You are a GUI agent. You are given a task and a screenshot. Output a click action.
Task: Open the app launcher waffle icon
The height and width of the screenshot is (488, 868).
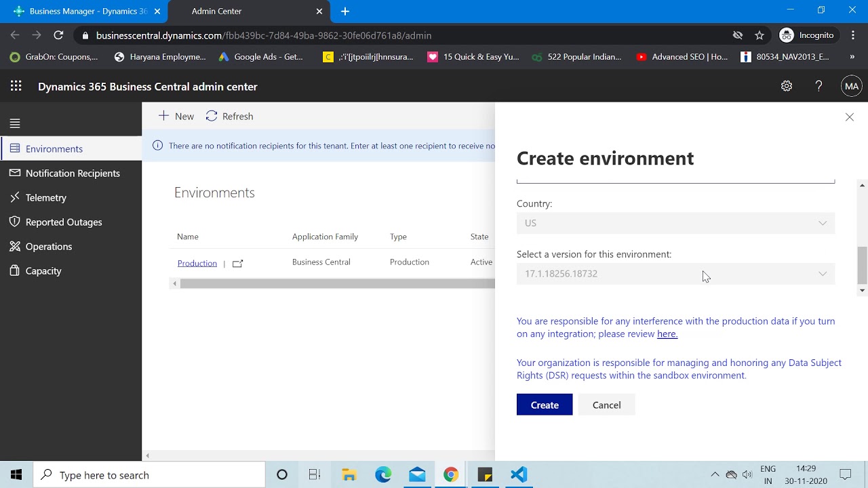tap(16, 86)
